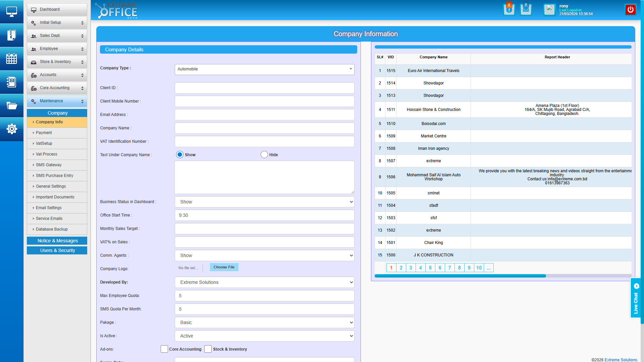Open the Pakage dropdown showing Basic
The image size is (644, 362).
tap(264, 322)
